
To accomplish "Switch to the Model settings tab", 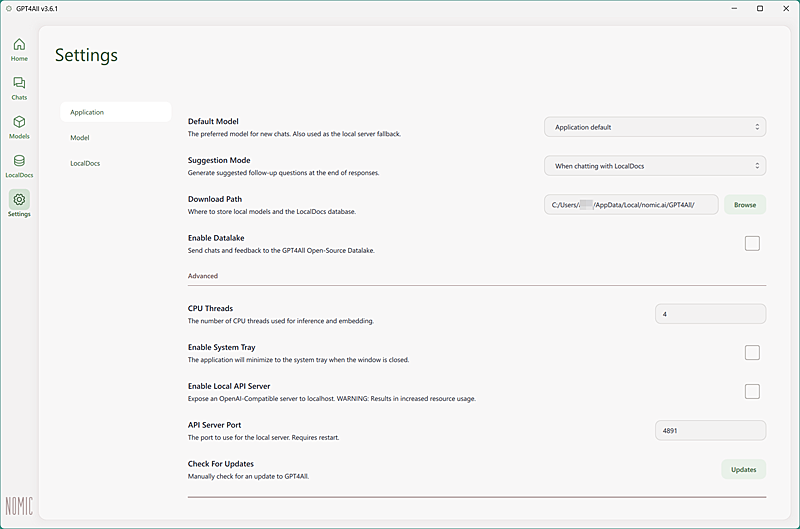I will [x=80, y=138].
